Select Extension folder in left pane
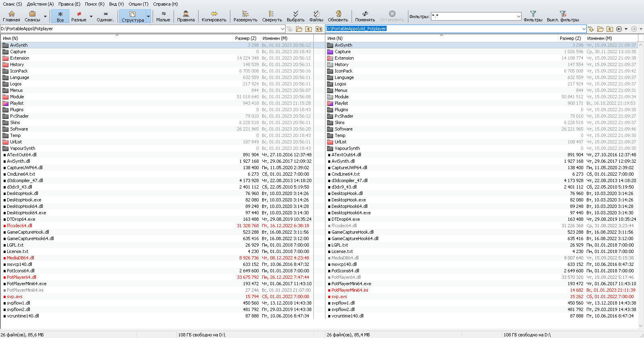Image resolution: width=644 pixels, height=338 pixels. click(x=19, y=58)
